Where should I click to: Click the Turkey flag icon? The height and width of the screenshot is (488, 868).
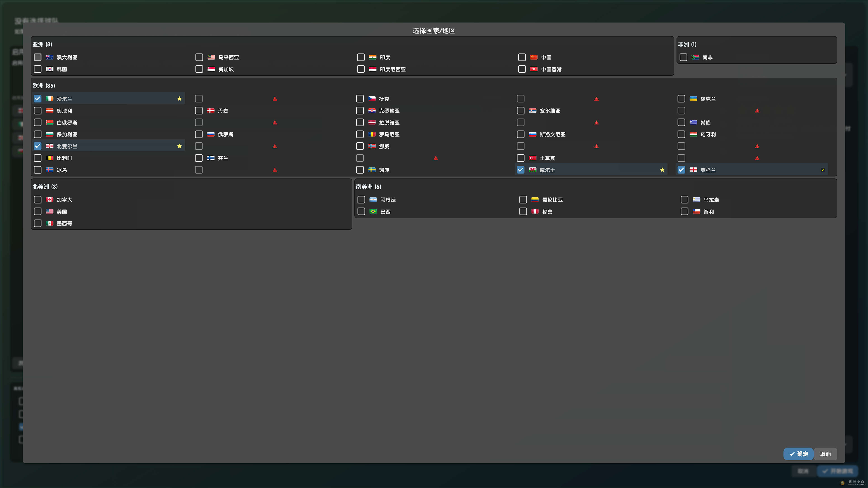pyautogui.click(x=533, y=158)
